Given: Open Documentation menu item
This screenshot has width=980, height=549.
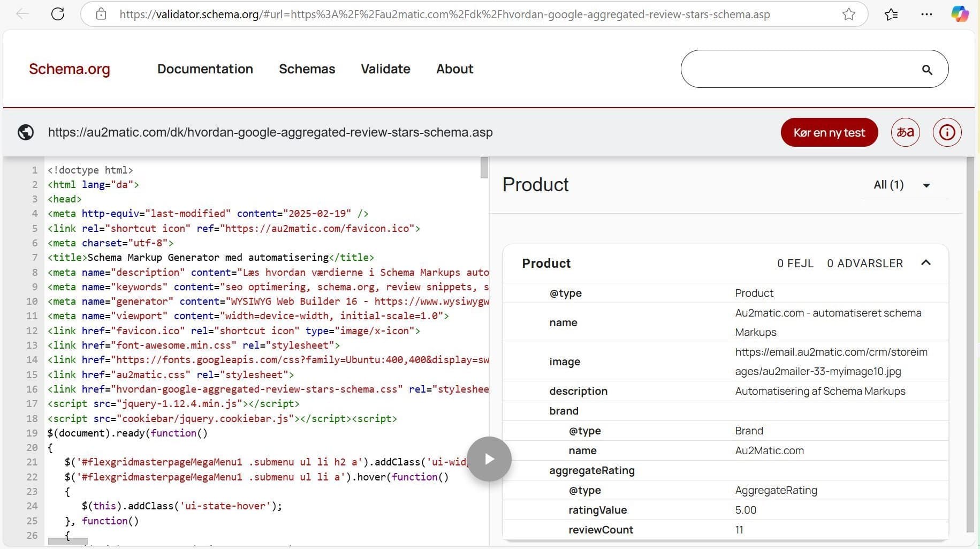Looking at the screenshot, I should (205, 69).
